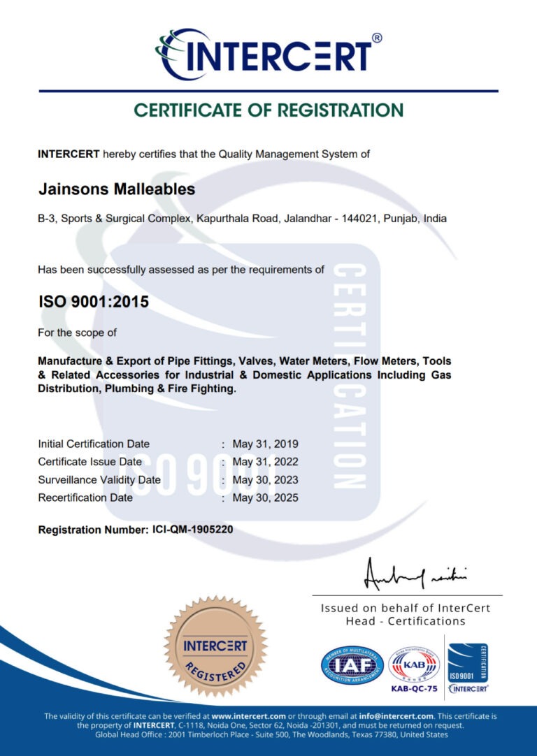Image resolution: width=537 pixels, height=756 pixels.
Task: Click the 'ISO 9001:2015' standard heading
Action: [94, 302]
